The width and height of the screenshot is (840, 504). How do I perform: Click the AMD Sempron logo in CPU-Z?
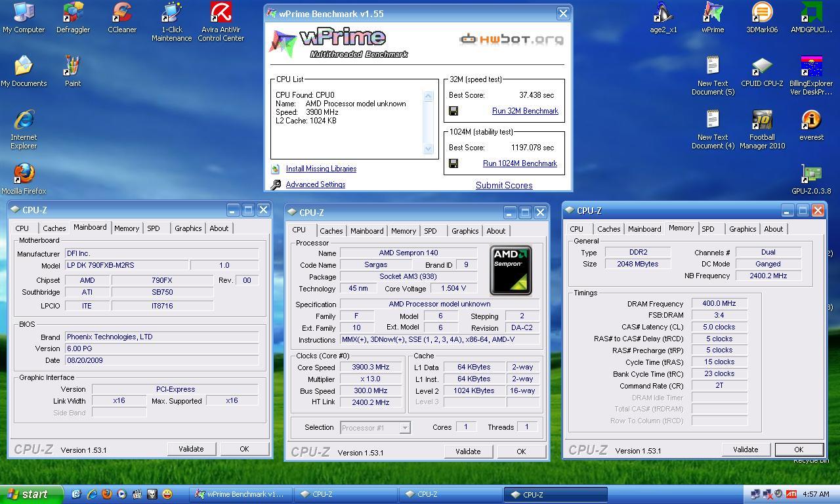[511, 270]
